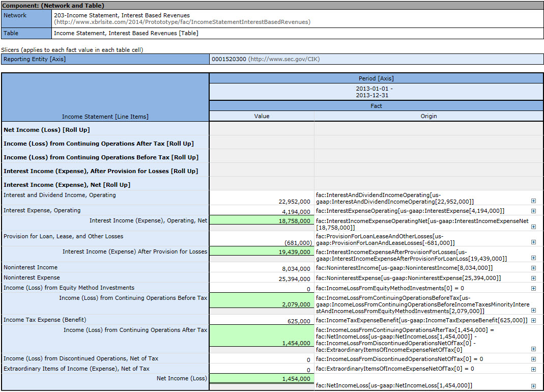
Task: Expand origin details for Interest and Dividend Income
Action: pyautogui.click(x=533, y=201)
